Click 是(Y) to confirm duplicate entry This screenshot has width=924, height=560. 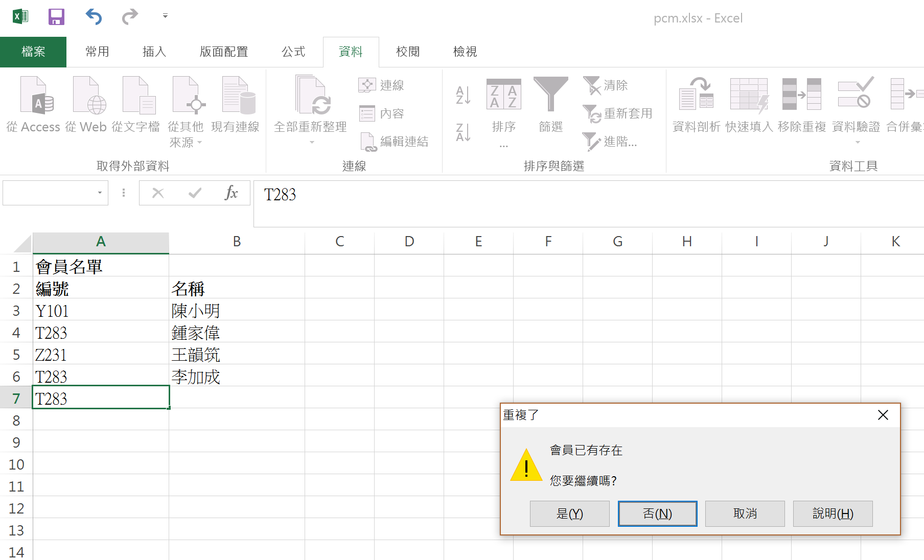tap(569, 514)
